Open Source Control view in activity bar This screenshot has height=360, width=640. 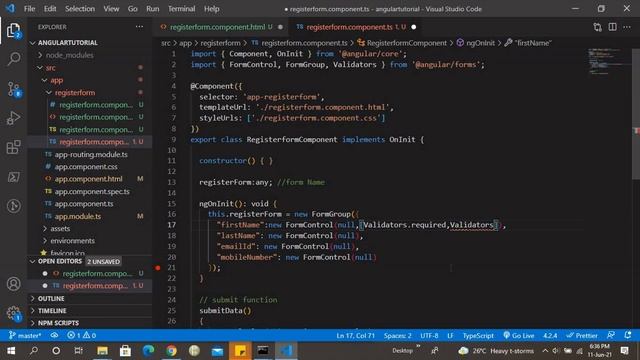(x=13, y=89)
